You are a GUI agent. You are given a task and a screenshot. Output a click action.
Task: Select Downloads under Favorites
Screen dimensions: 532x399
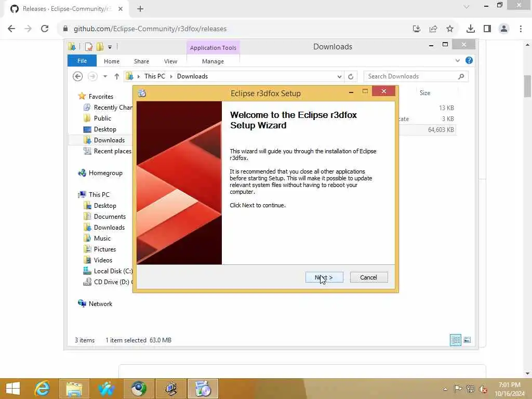pos(109,140)
